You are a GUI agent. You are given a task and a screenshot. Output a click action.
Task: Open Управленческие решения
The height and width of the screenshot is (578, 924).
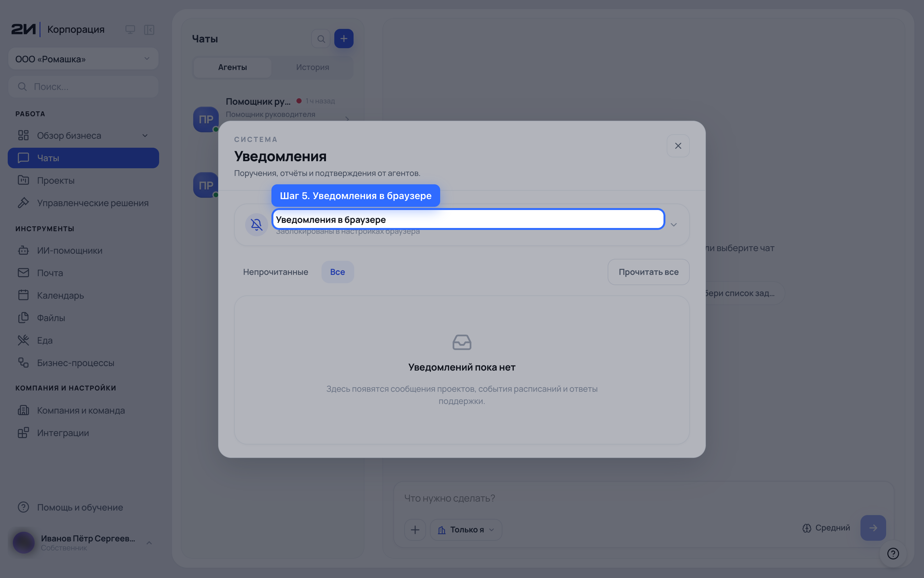coord(83,203)
